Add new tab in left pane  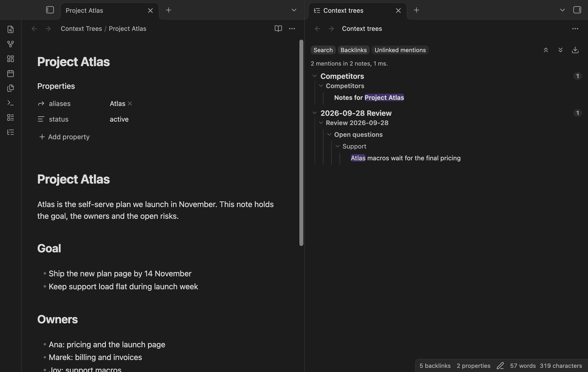click(169, 10)
